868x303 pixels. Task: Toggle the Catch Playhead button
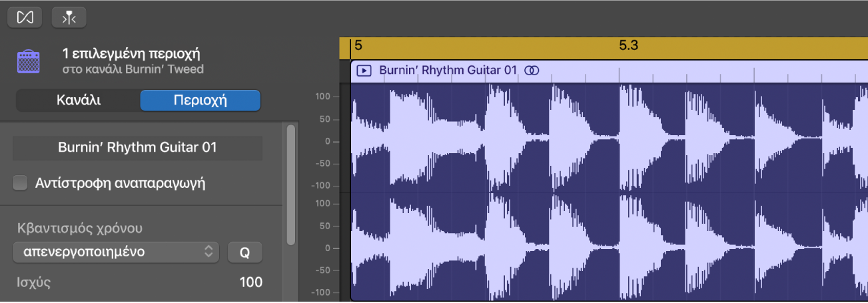click(x=69, y=17)
